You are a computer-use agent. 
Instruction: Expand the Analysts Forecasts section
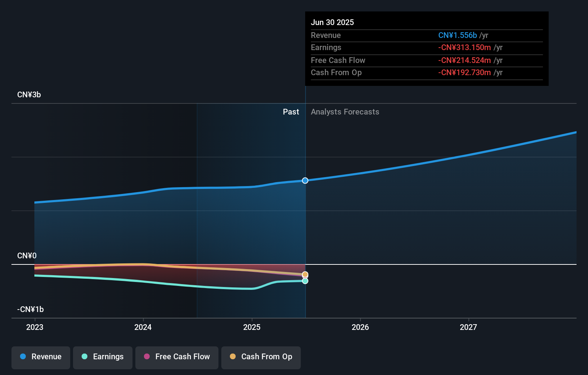(345, 112)
